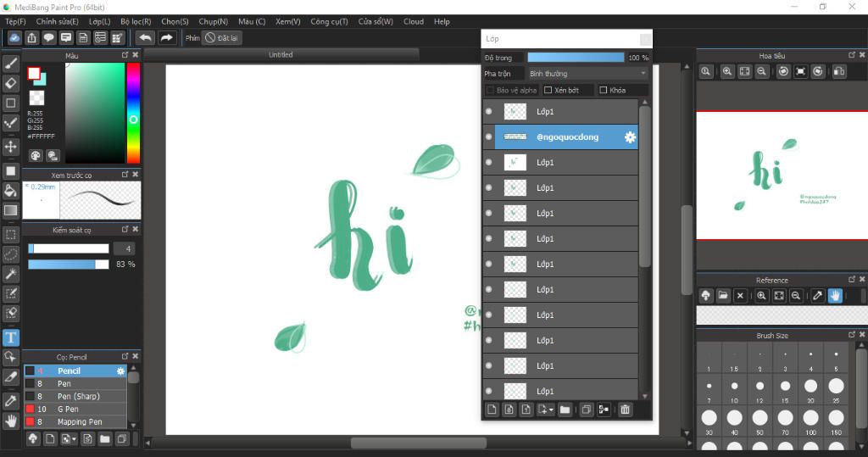Select the Gradient tool
The width and height of the screenshot is (868, 457).
10,210
